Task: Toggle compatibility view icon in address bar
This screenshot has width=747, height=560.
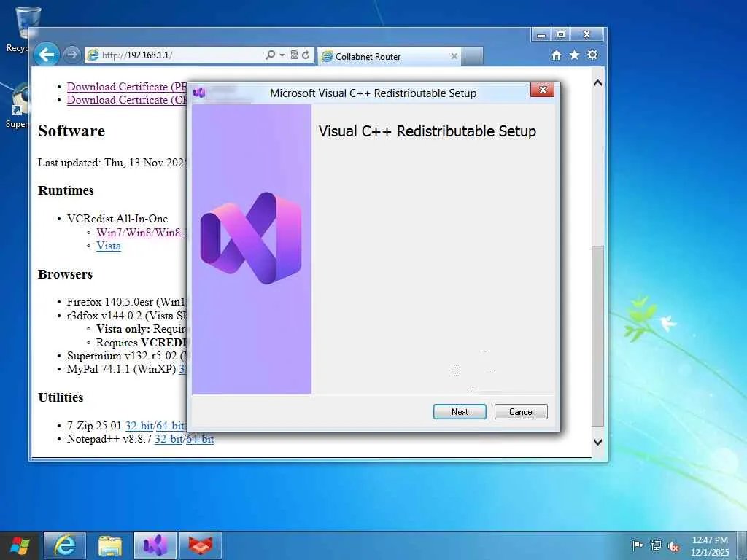Action: click(294, 55)
